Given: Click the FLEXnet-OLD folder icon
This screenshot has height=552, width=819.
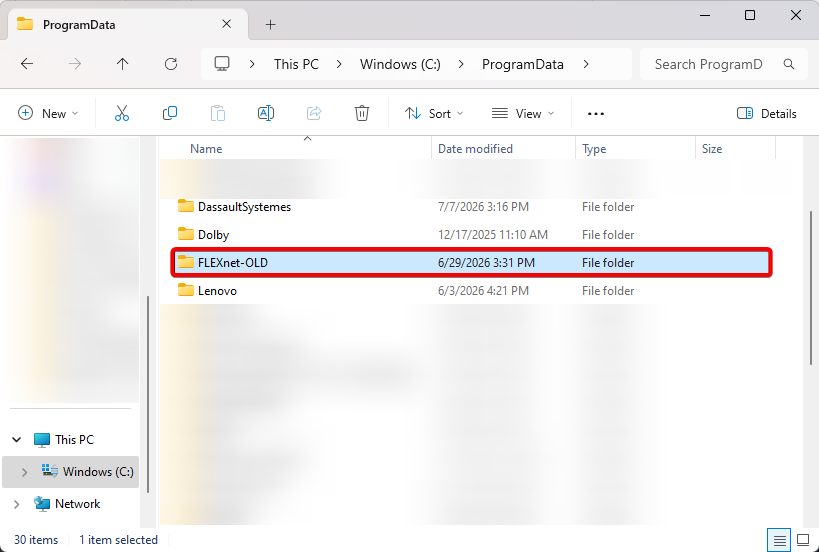Looking at the screenshot, I should tap(185, 262).
